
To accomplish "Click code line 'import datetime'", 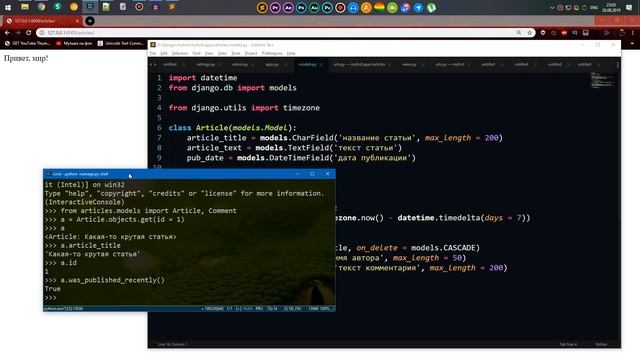I will (x=203, y=78).
